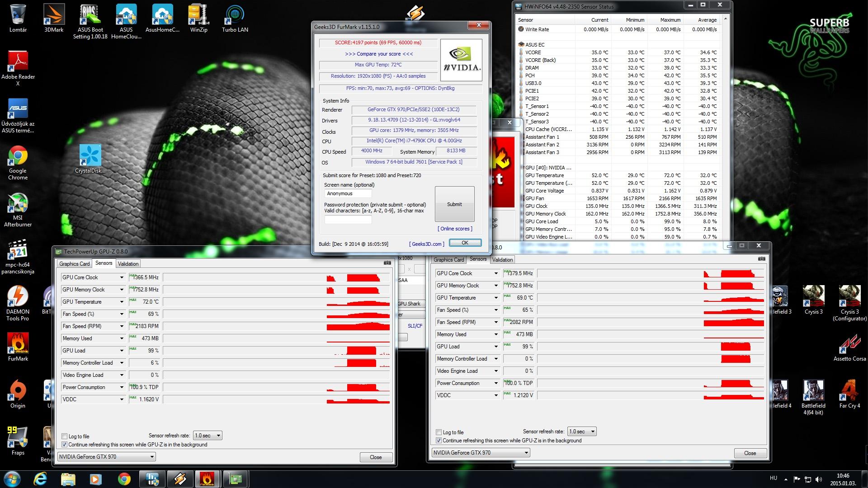Launch WinZip from the desktop
Screen dimensions: 868x488
pos(198,18)
